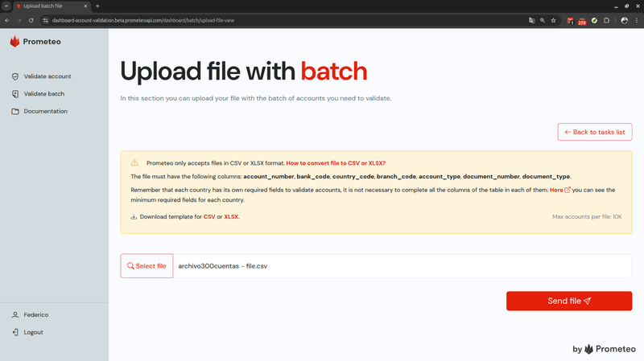
Task: Click the Prometeo flame logo
Action: (x=14, y=42)
